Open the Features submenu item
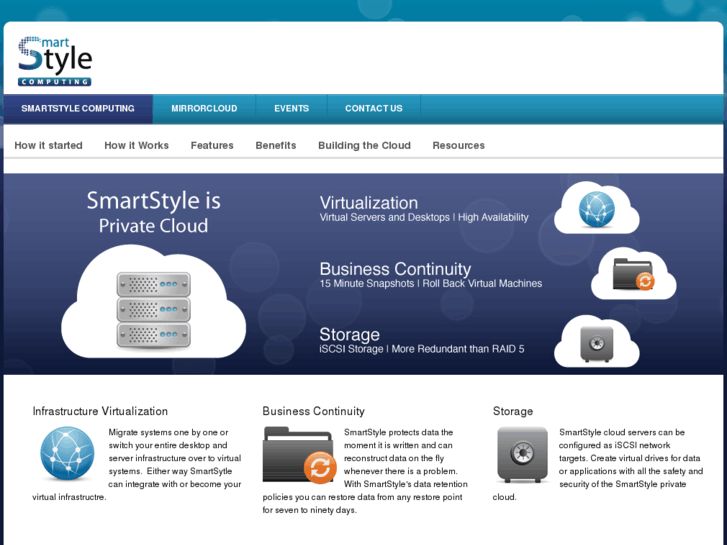 (212, 145)
